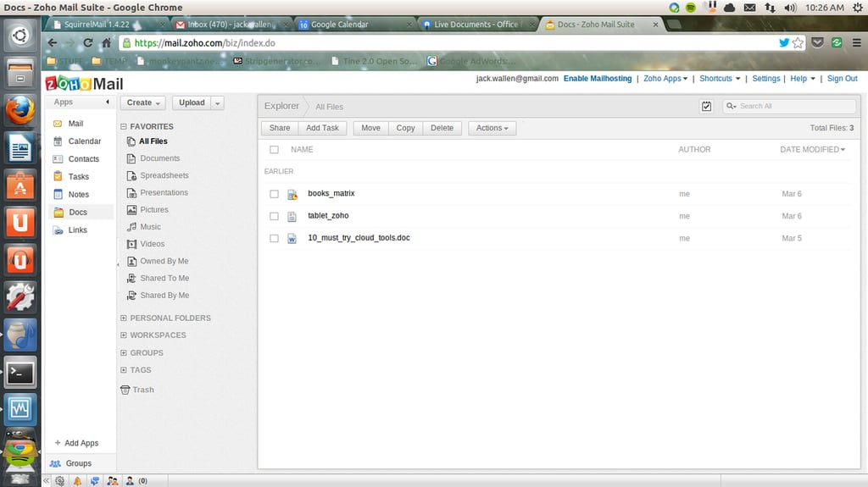Expand the TAGS section
The image size is (868, 487).
click(x=124, y=370)
